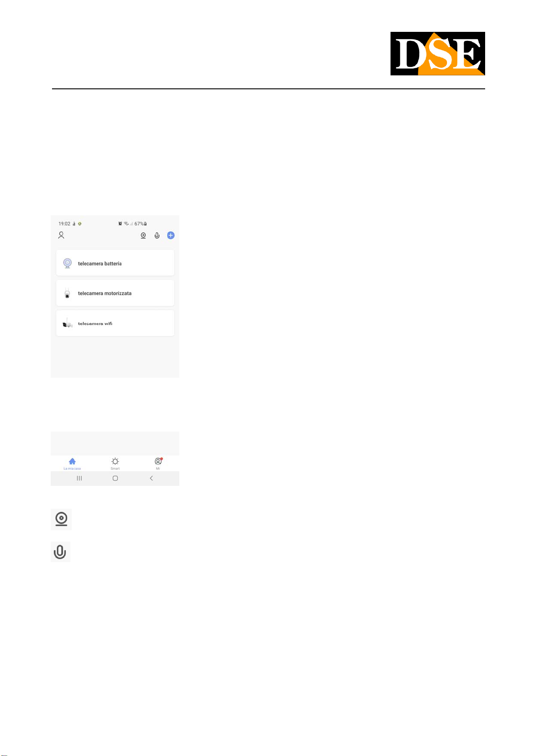Switch to the Smart tab
This screenshot has height=756, width=534.
click(115, 464)
